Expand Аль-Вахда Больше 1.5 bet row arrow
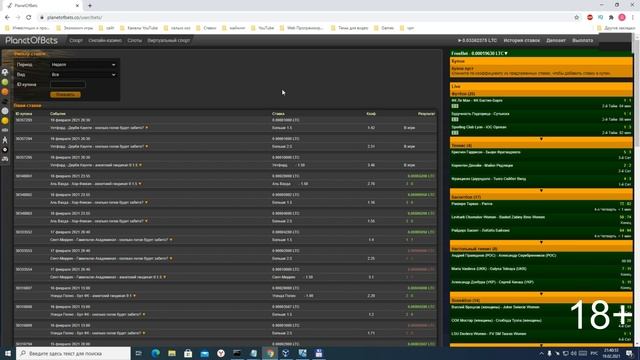Viewport: 640px width, 360px height. tap(147, 202)
